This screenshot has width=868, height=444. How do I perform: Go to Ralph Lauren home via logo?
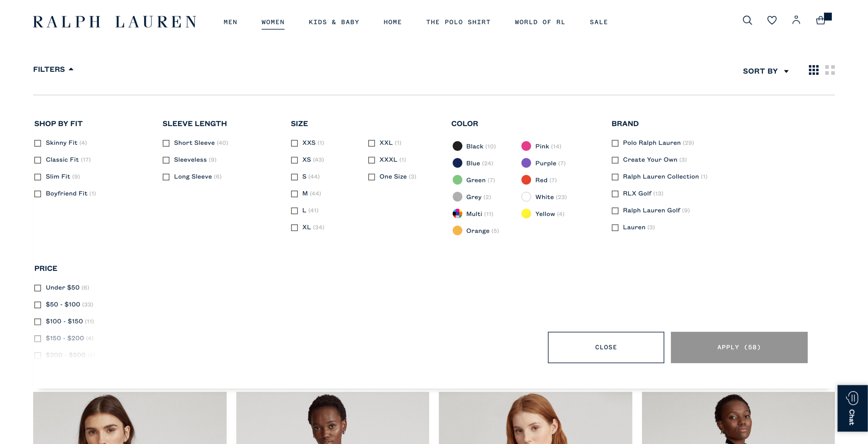(115, 22)
